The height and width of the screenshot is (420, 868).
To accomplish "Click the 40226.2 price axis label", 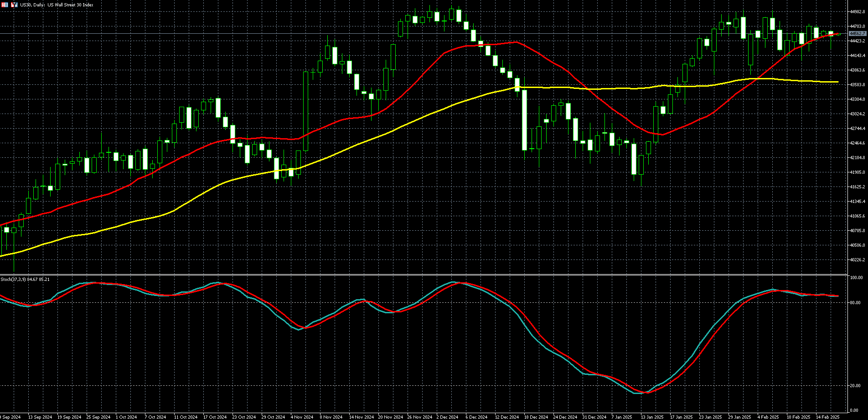I will [x=858, y=260].
